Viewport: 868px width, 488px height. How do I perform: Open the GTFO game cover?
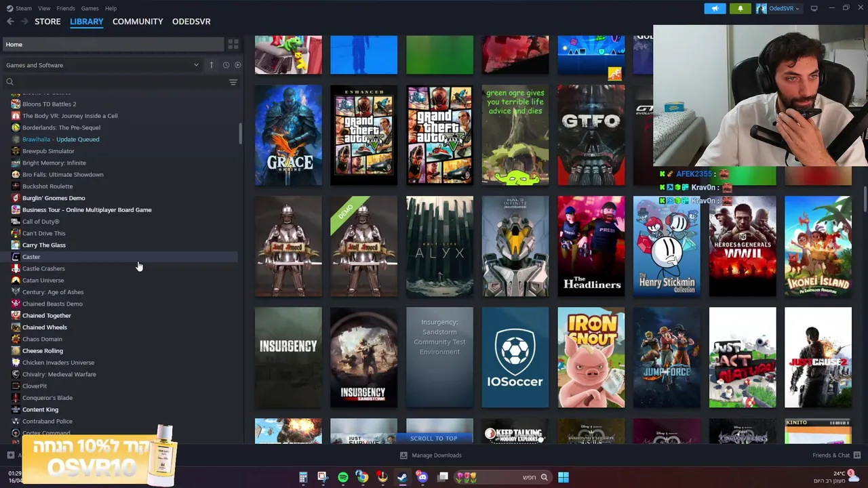(591, 135)
